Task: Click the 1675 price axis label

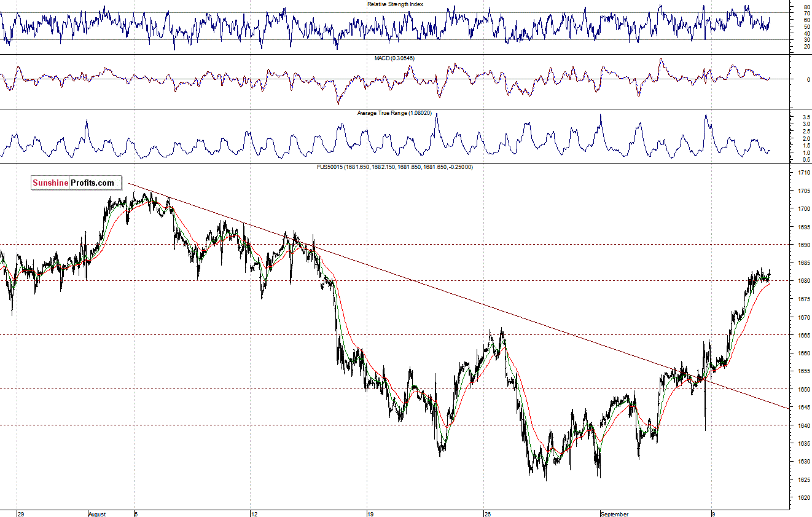Action: click(x=803, y=299)
